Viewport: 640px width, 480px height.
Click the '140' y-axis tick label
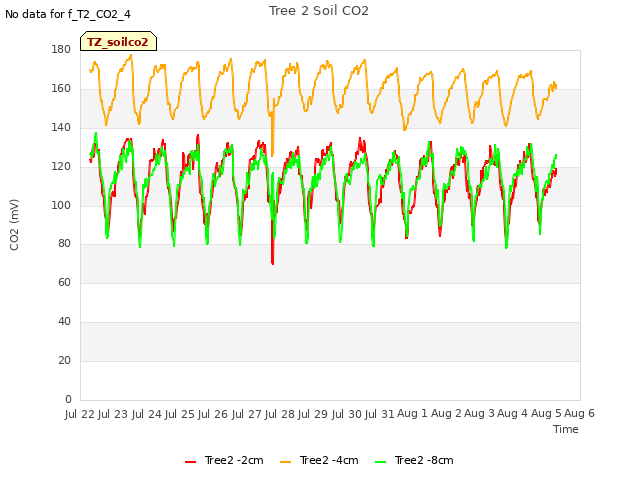tap(61, 127)
